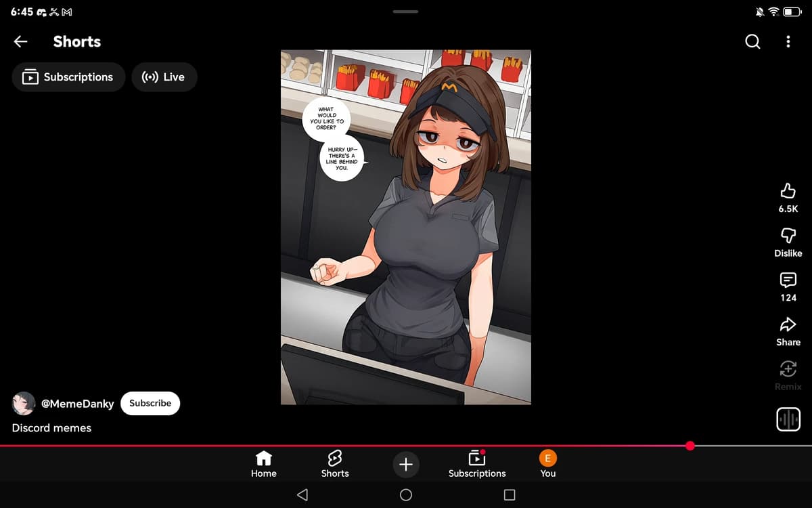Image resolution: width=812 pixels, height=508 pixels.
Task: Tap the 6.5K like count
Action: pos(788,209)
